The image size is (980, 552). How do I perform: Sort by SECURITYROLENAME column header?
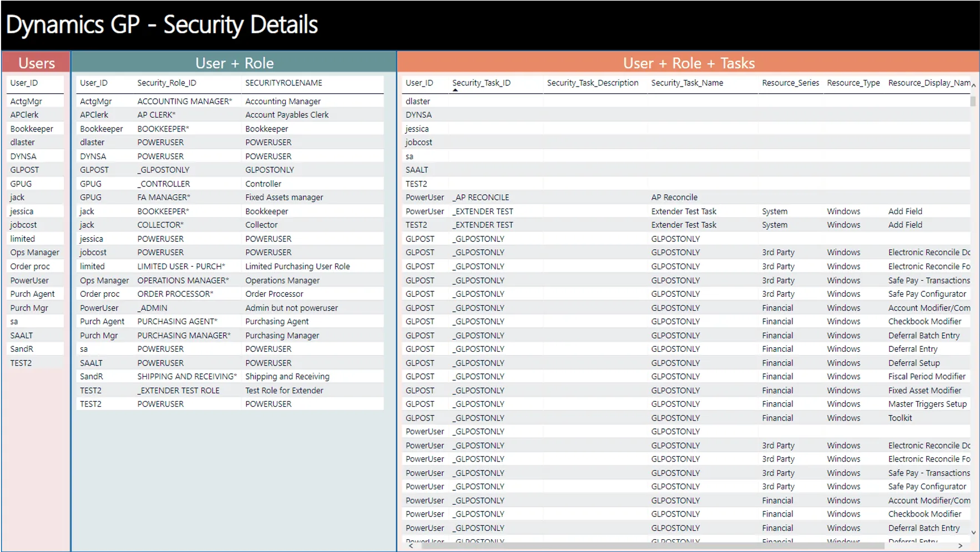pos(284,83)
